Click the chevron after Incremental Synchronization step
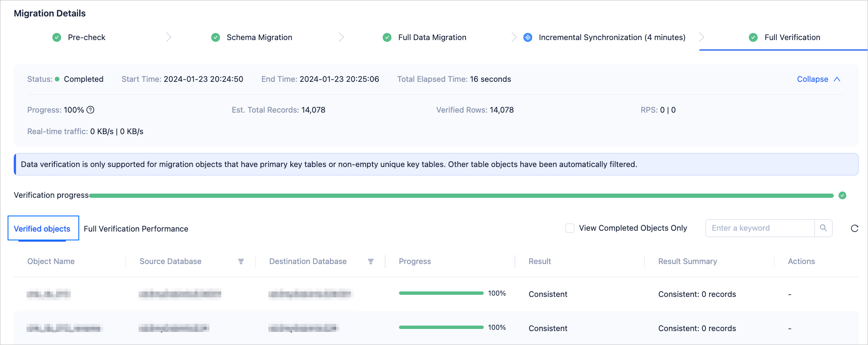This screenshot has width=868, height=345. coord(702,38)
